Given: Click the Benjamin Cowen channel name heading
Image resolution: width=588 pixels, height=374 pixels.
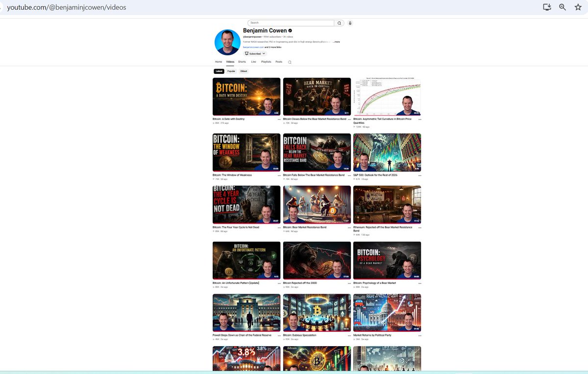Looking at the screenshot, I should tap(265, 31).
